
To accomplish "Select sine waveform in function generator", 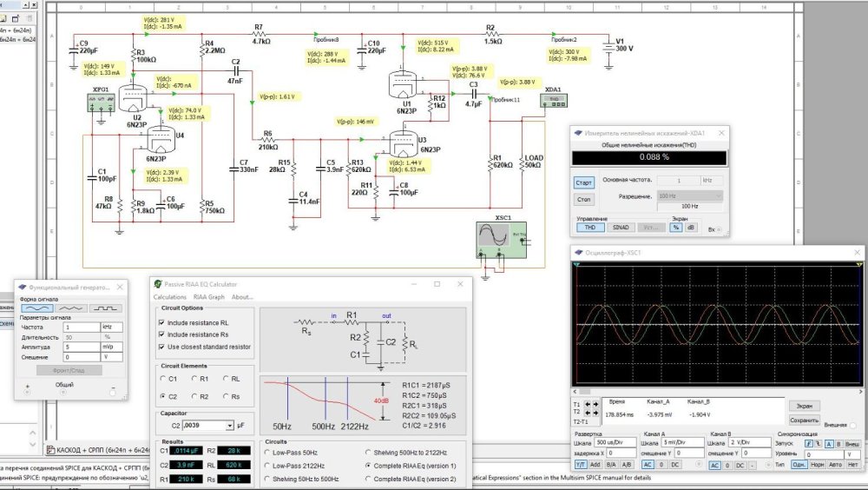I will click(x=36, y=308).
